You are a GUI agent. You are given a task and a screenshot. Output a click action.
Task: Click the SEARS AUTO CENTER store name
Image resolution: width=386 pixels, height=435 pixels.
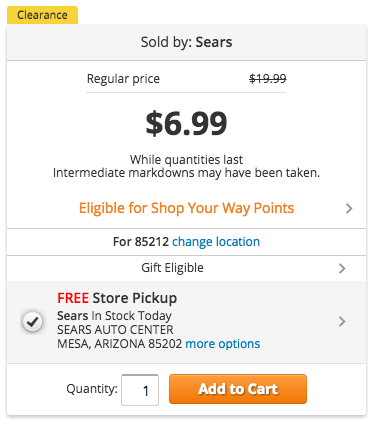115,330
